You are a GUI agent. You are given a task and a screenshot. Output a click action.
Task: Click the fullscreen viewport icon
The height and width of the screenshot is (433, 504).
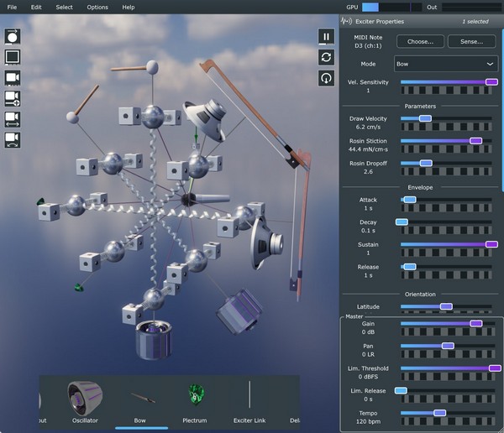click(13, 57)
